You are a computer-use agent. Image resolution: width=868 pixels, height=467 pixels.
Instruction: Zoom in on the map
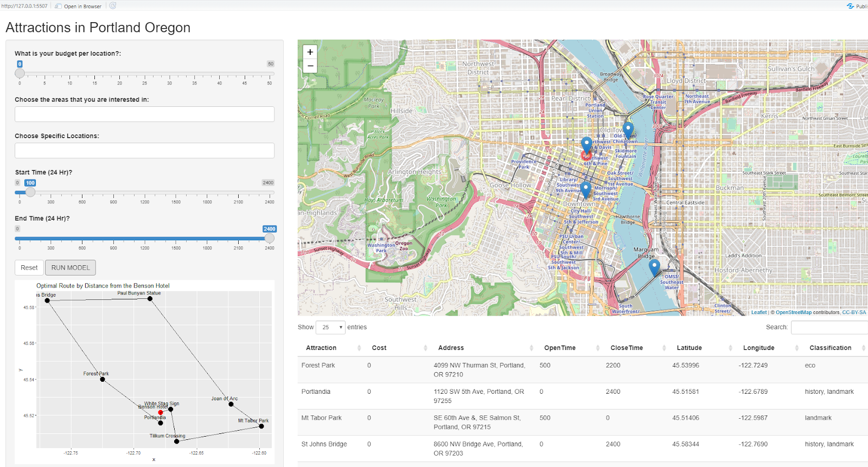point(310,52)
